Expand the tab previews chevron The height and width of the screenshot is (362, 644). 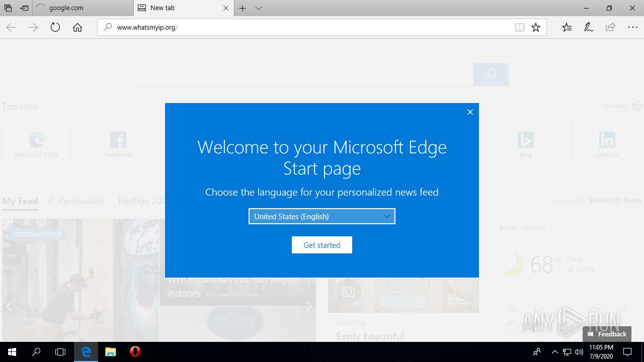[x=259, y=8]
